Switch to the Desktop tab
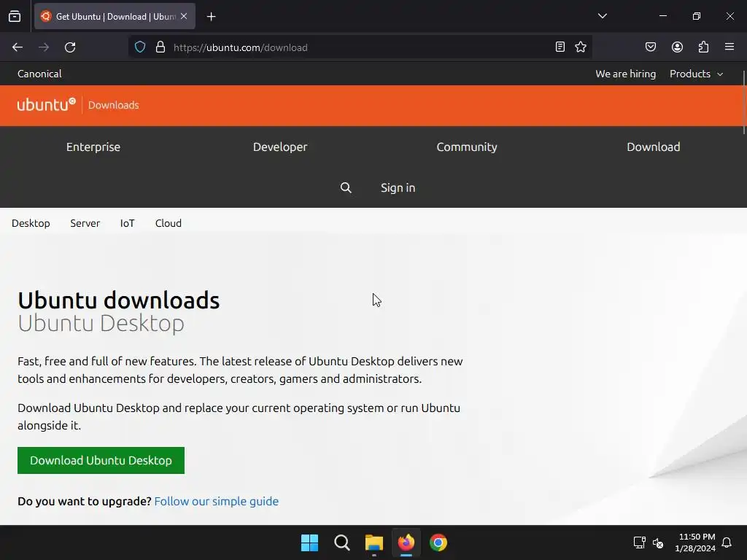747x560 pixels. [31, 223]
